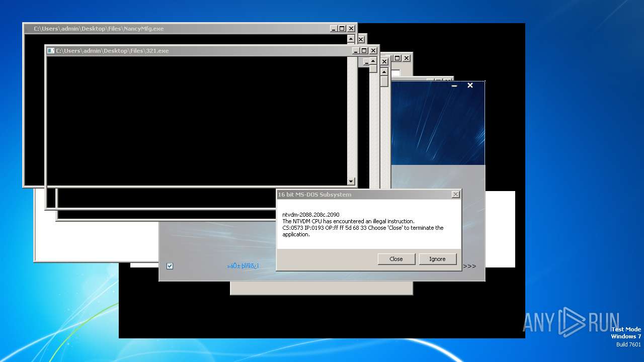Click the '16 bit MS-DOS Subsystem' dialog title

(314, 195)
